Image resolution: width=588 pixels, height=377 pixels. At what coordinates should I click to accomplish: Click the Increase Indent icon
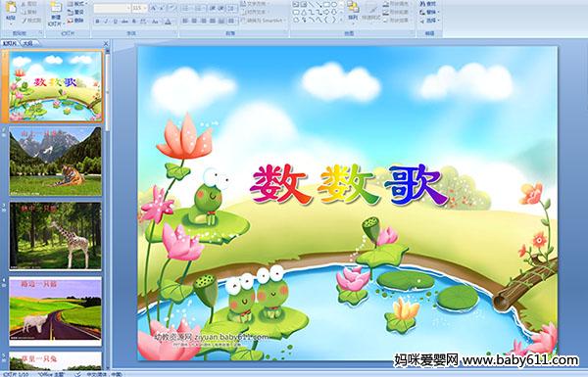pyautogui.click(x=221, y=8)
